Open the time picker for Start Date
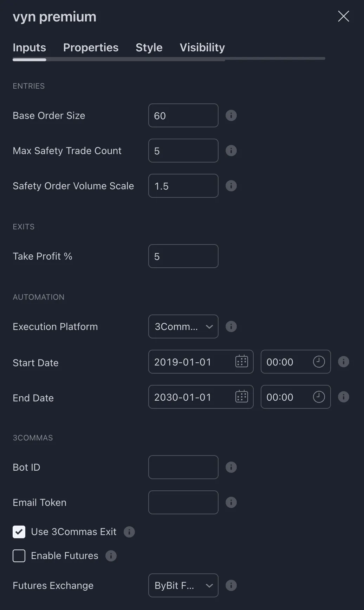Viewport: 364px width, 610px height. (x=318, y=362)
